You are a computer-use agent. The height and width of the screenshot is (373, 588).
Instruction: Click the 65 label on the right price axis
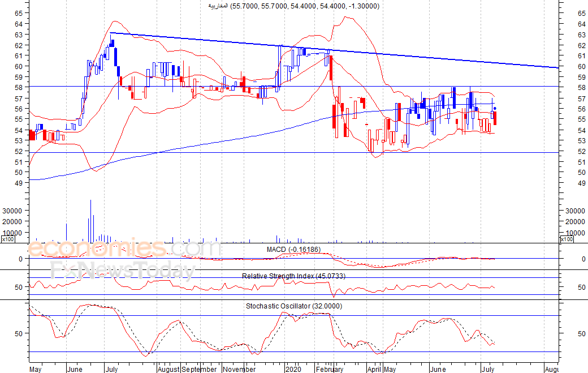(582, 13)
